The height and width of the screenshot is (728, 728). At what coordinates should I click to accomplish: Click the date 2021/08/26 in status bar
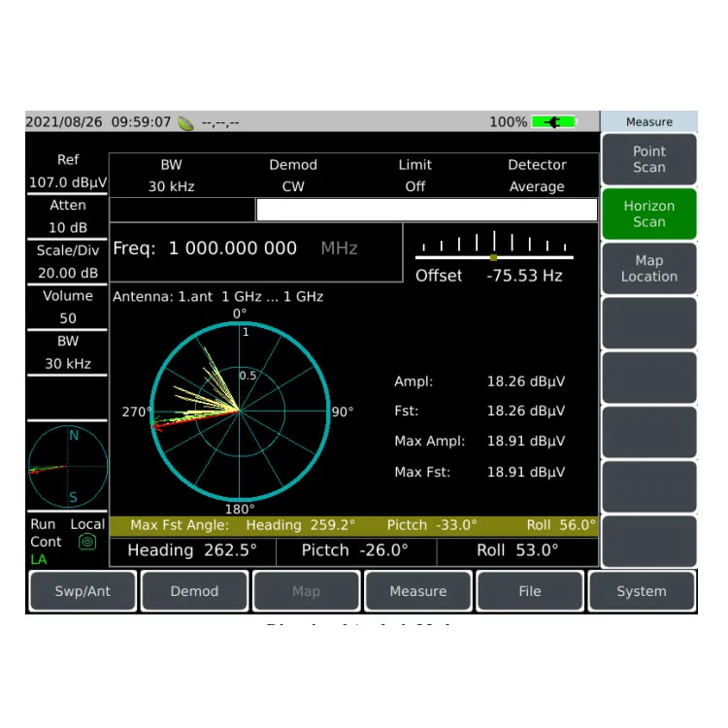pyautogui.click(x=64, y=122)
